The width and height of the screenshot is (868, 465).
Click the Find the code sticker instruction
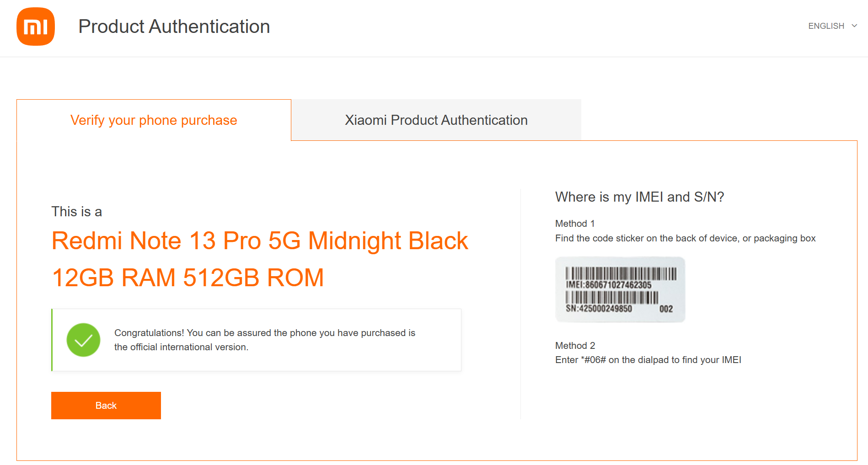pos(685,238)
